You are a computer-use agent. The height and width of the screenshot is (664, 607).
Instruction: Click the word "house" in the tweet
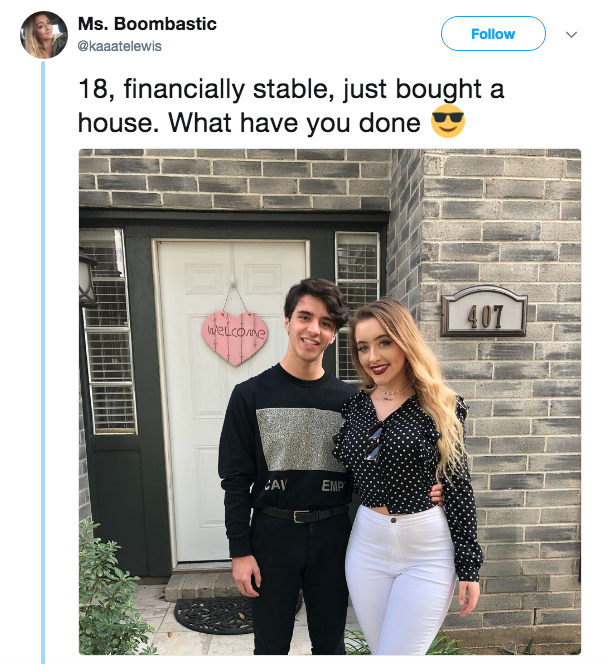pyautogui.click(x=116, y=124)
